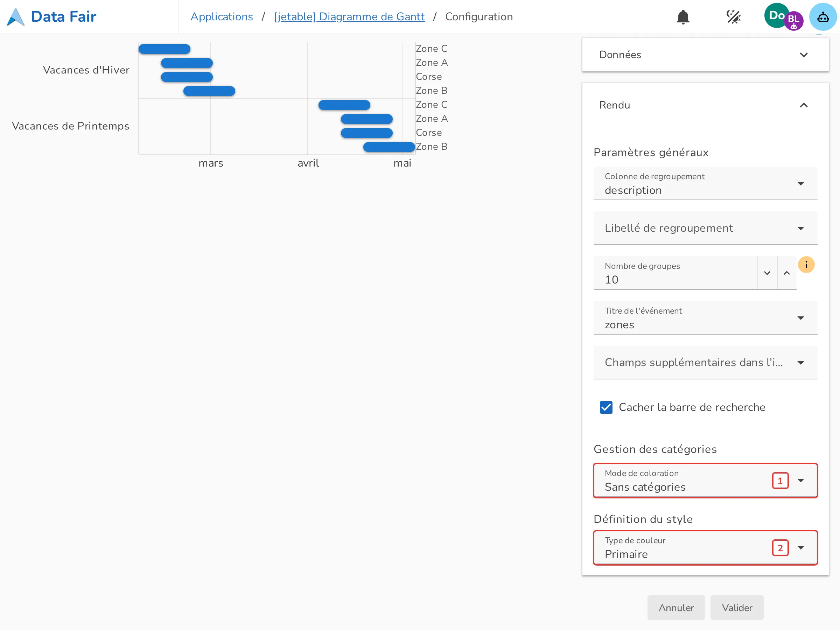
Task: Click the Annuler button
Action: [676, 608]
